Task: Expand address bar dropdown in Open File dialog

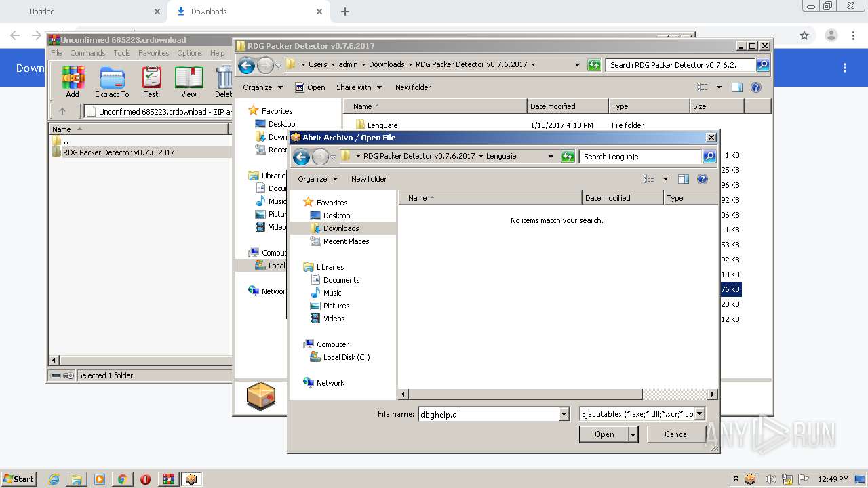Action: click(x=551, y=157)
